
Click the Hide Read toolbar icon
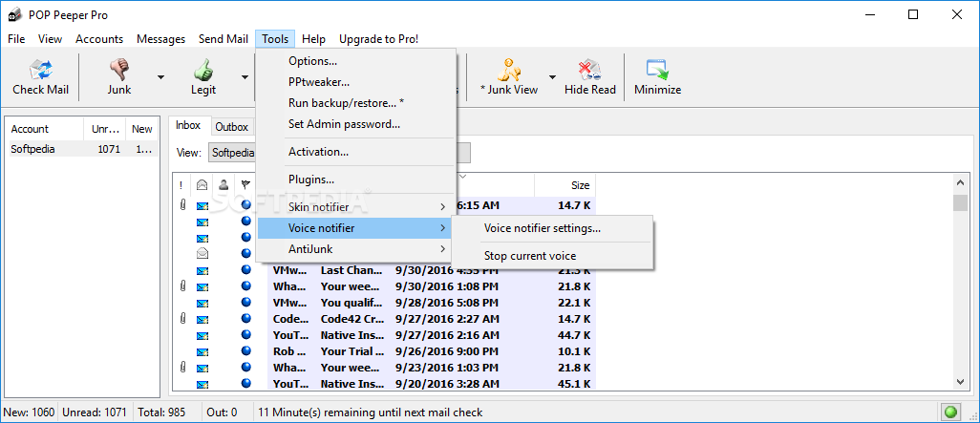(590, 70)
